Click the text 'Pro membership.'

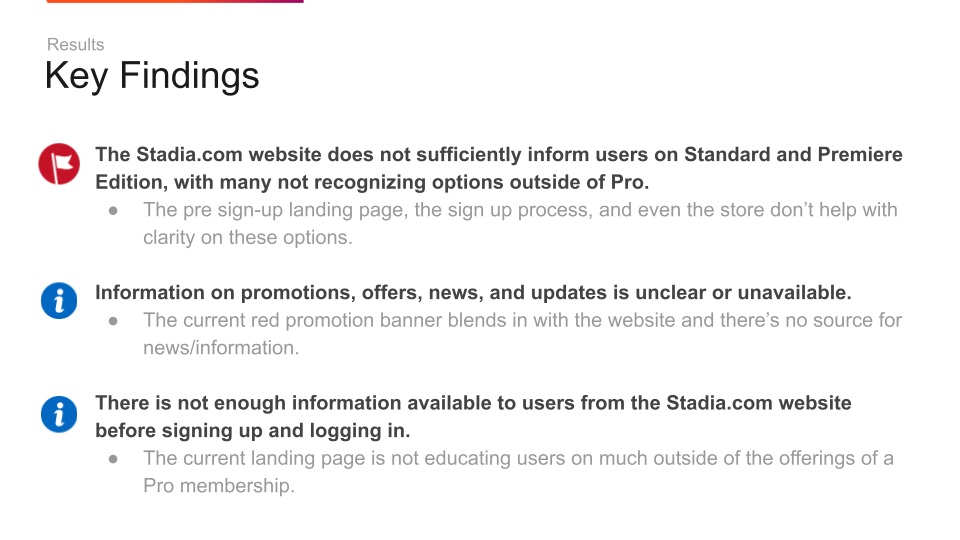219,486
